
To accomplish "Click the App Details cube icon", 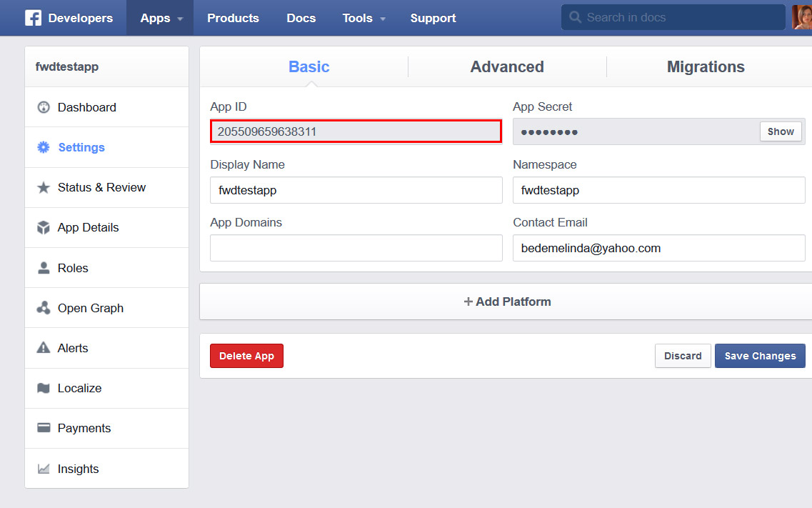I will click(x=44, y=228).
